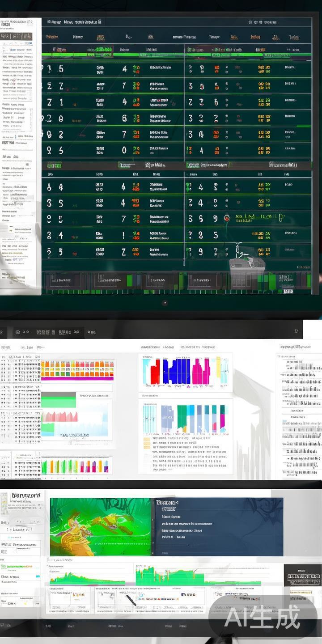Click the dark blue info panel beside the artwork
Screen dimensions: 322x644
tap(219, 527)
